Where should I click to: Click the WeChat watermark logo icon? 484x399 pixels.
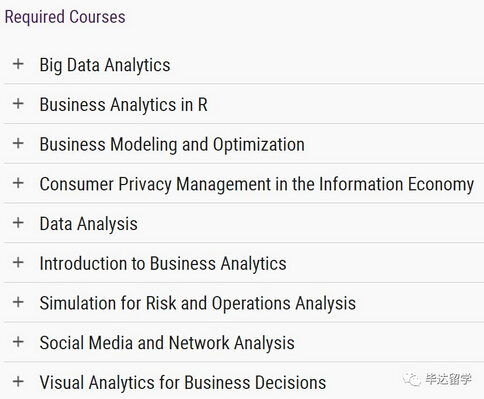[x=412, y=379]
